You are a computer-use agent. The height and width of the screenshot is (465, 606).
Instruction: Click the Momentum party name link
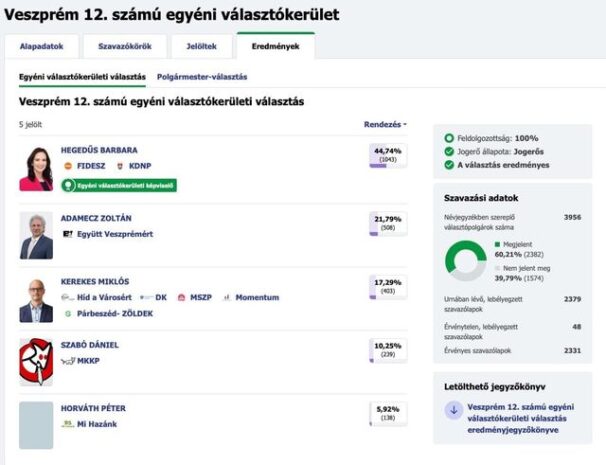pos(257,297)
